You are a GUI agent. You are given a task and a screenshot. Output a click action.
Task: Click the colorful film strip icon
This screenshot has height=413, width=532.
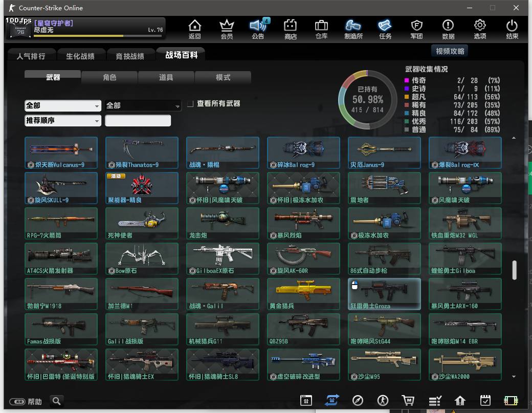coord(511,401)
